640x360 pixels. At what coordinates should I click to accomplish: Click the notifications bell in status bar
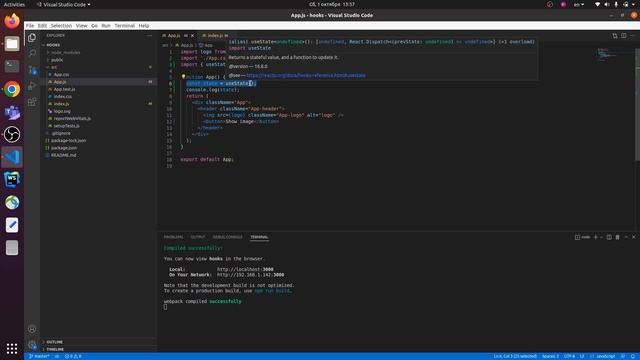[x=633, y=356]
